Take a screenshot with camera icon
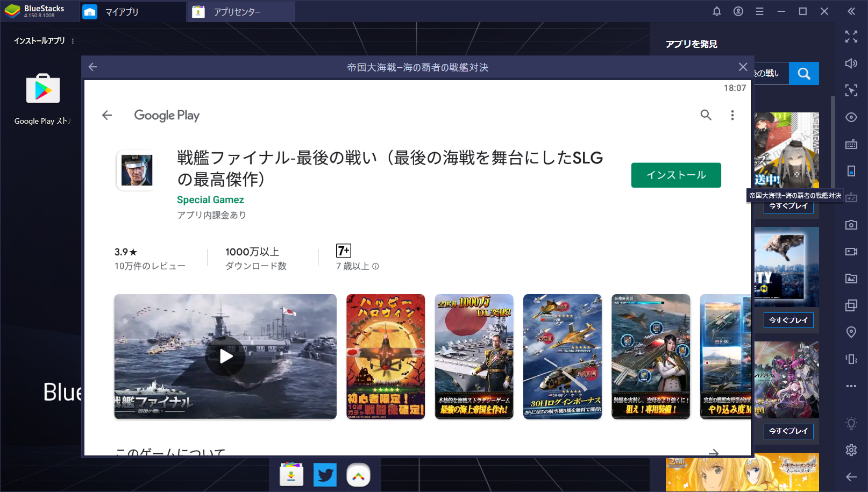868x492 pixels. pos(851,225)
